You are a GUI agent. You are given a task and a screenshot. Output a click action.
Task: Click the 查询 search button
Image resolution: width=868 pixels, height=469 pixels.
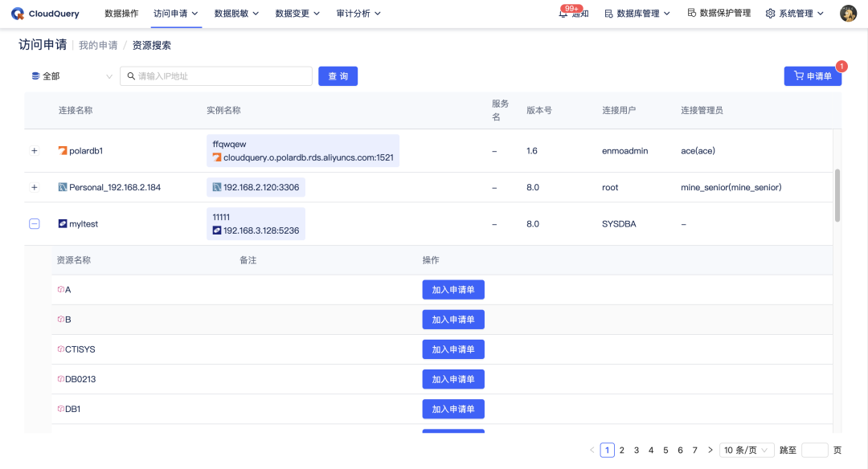[338, 75]
